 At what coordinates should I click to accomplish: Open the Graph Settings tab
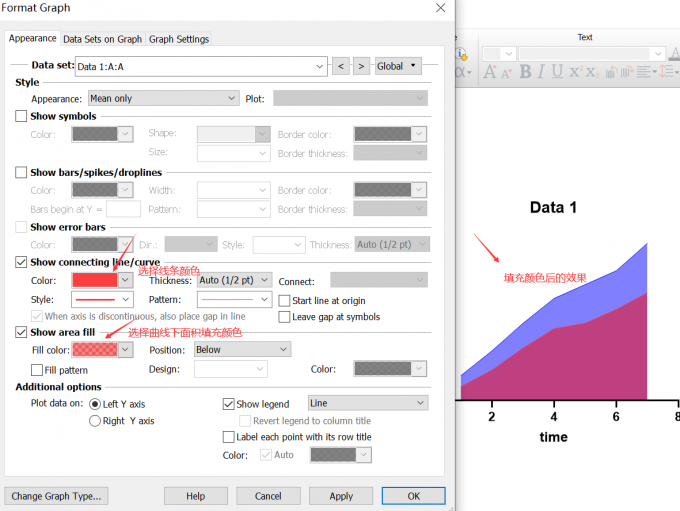pyautogui.click(x=179, y=39)
